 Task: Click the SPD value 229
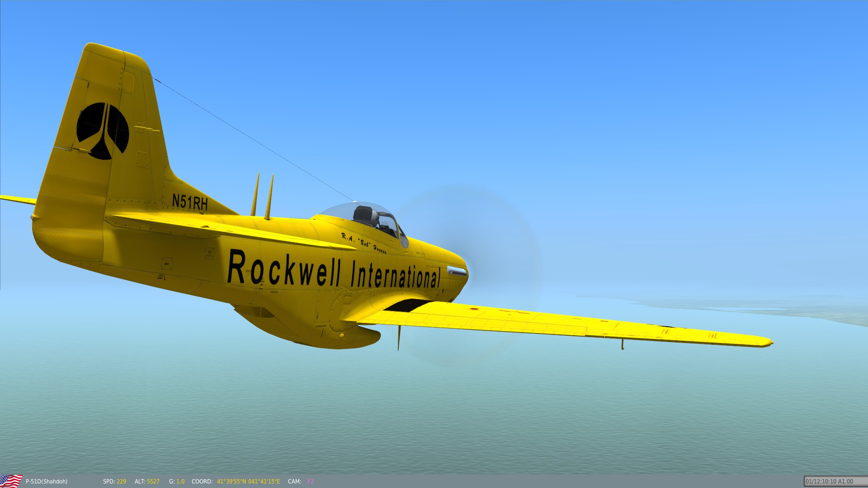click(x=121, y=482)
